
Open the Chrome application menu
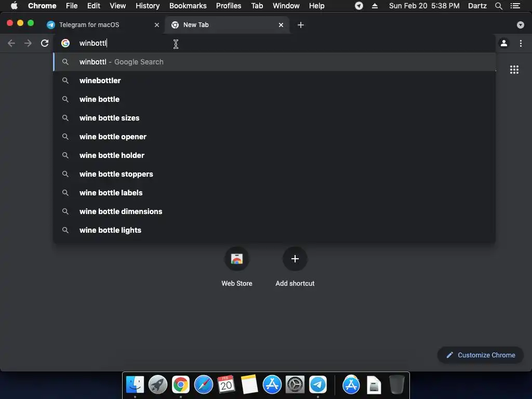pyautogui.click(x=42, y=6)
